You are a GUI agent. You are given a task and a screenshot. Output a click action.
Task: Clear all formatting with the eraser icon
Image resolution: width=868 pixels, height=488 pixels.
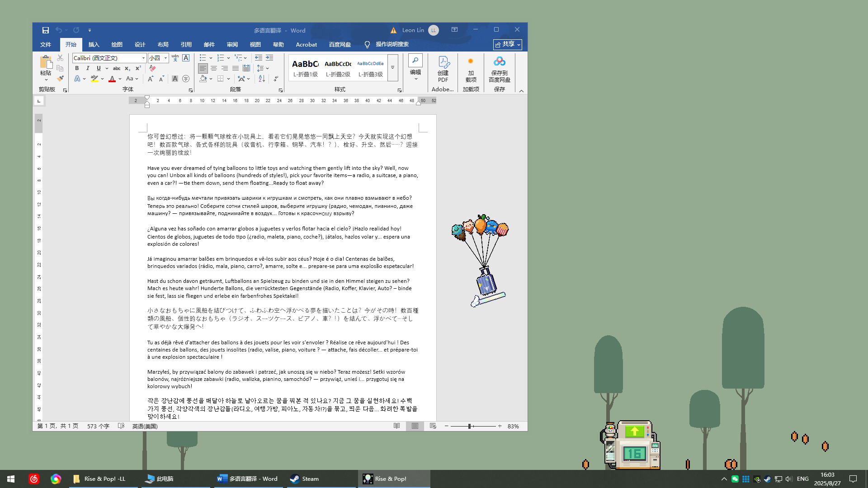[x=152, y=68]
